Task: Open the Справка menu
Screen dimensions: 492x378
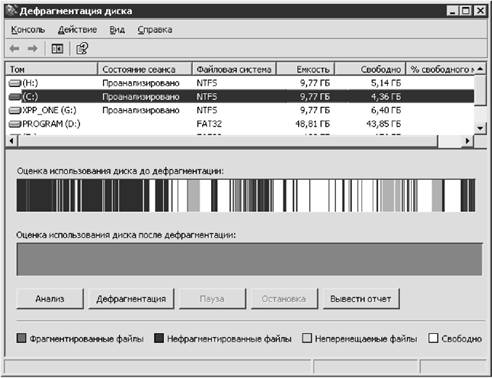Action: (x=155, y=30)
